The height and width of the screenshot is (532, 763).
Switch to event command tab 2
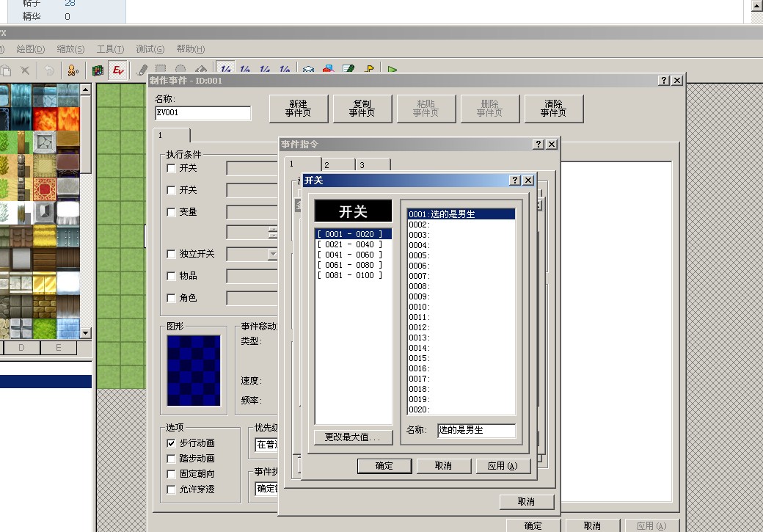(x=339, y=164)
